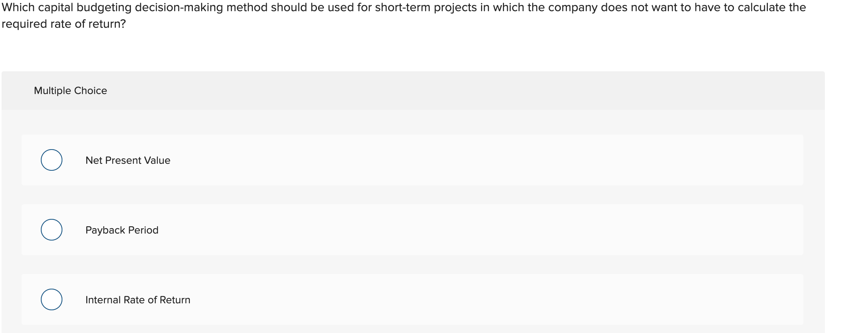Click the Multiple Choice header label

[x=70, y=90]
